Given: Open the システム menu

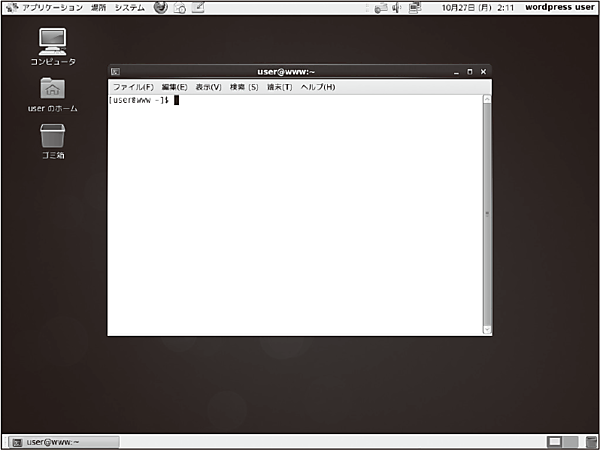Looking at the screenshot, I should [x=130, y=7].
